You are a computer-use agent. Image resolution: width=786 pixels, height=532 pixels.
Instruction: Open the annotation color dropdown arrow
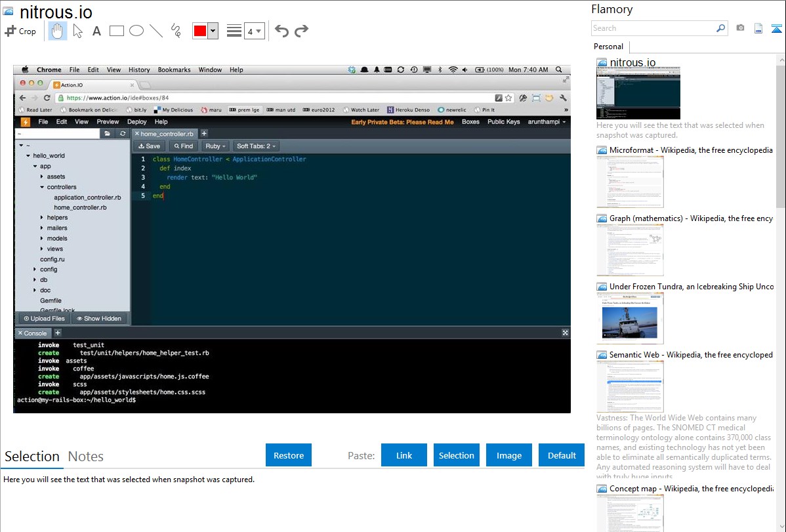pos(213,31)
